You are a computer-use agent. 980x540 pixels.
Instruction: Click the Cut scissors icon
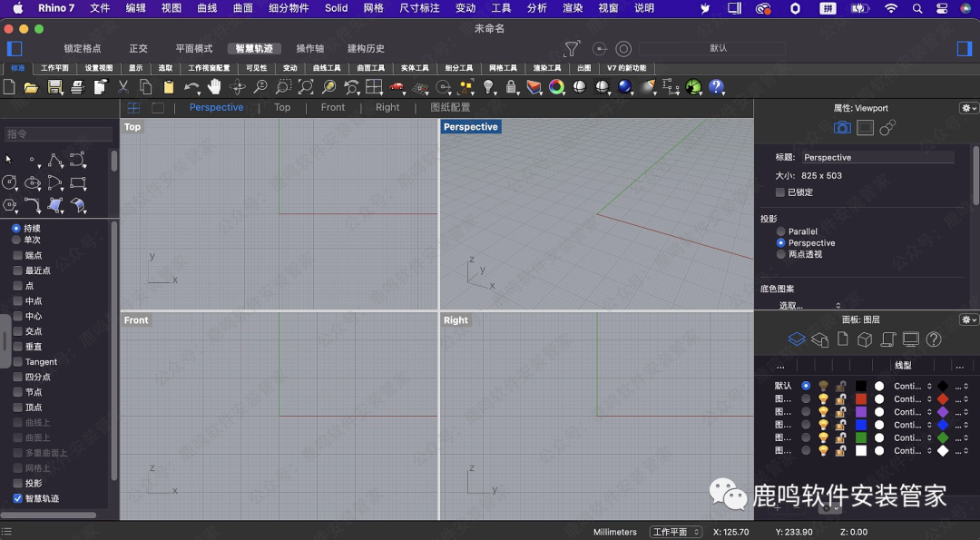coord(122,87)
